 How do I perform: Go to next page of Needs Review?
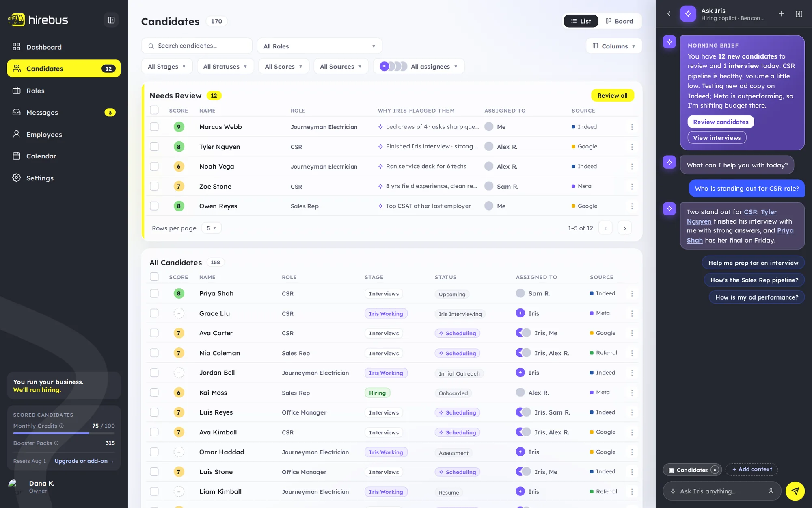tap(625, 228)
